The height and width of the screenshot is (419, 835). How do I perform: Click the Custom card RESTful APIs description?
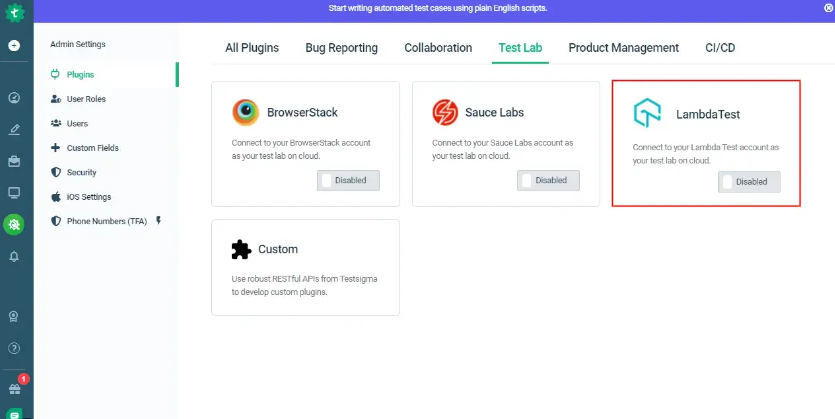pos(305,285)
